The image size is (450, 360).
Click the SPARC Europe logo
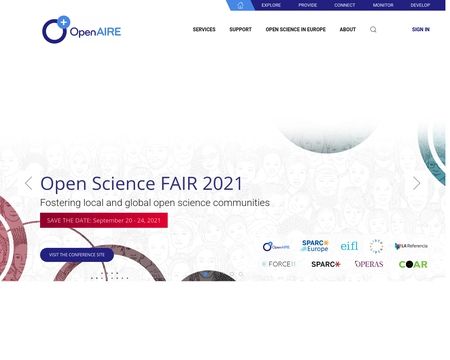coord(315,246)
